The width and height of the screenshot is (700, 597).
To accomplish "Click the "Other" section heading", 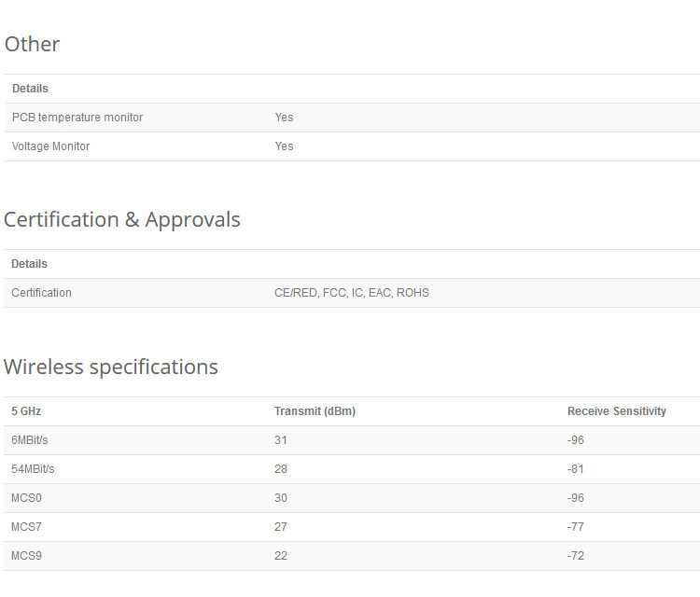I will 33,45.
